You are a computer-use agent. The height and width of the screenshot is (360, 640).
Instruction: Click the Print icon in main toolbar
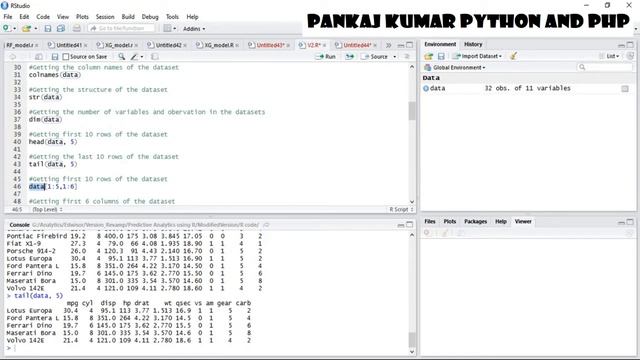click(76, 29)
